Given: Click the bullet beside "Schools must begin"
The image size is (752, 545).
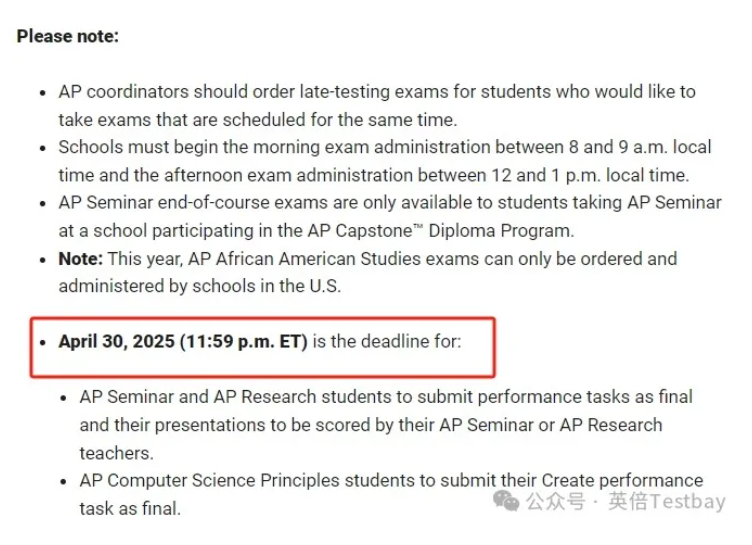Looking at the screenshot, I should tap(43, 148).
